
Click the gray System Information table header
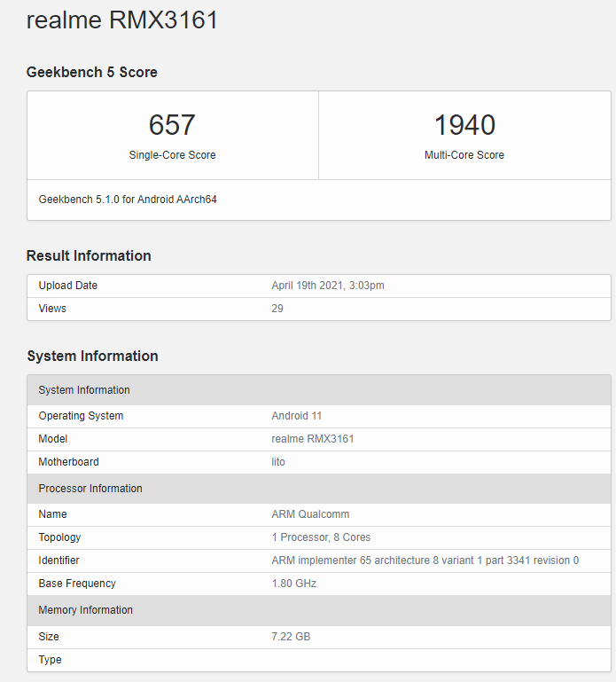[319, 389]
